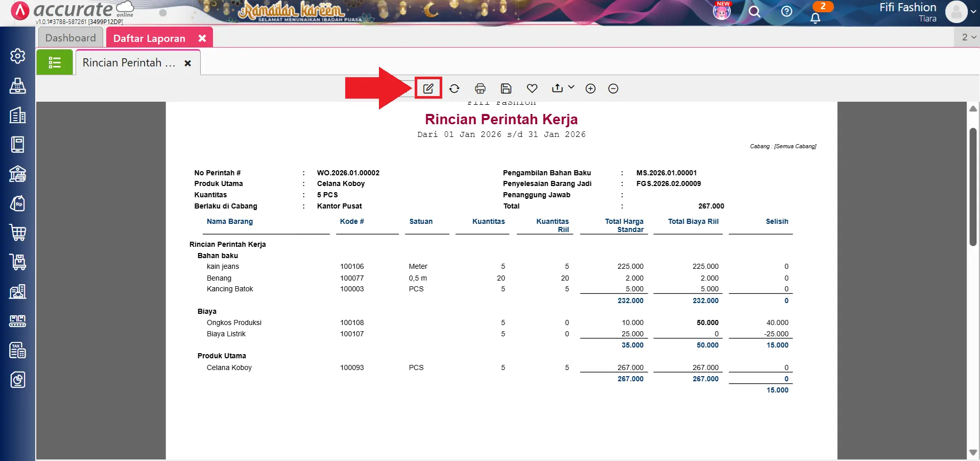980x461 pixels.
Task: Open the help question mark icon
Action: (786, 11)
